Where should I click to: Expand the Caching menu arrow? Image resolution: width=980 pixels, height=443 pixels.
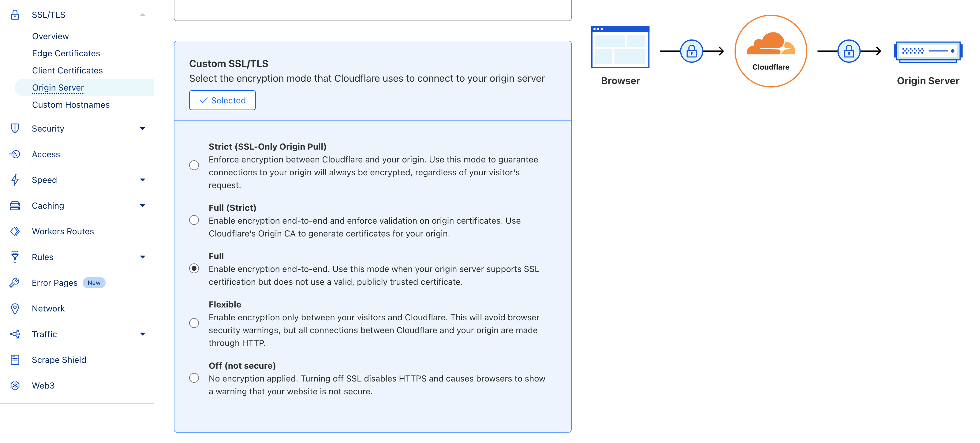pyautogui.click(x=143, y=206)
